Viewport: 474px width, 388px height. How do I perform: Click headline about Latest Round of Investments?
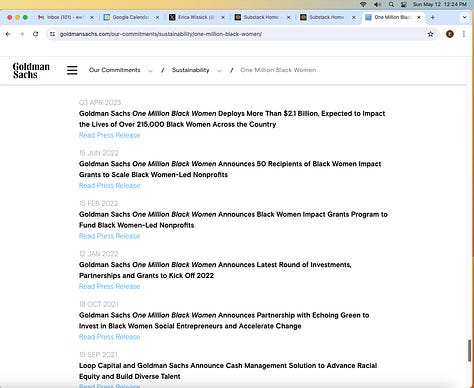point(215,270)
